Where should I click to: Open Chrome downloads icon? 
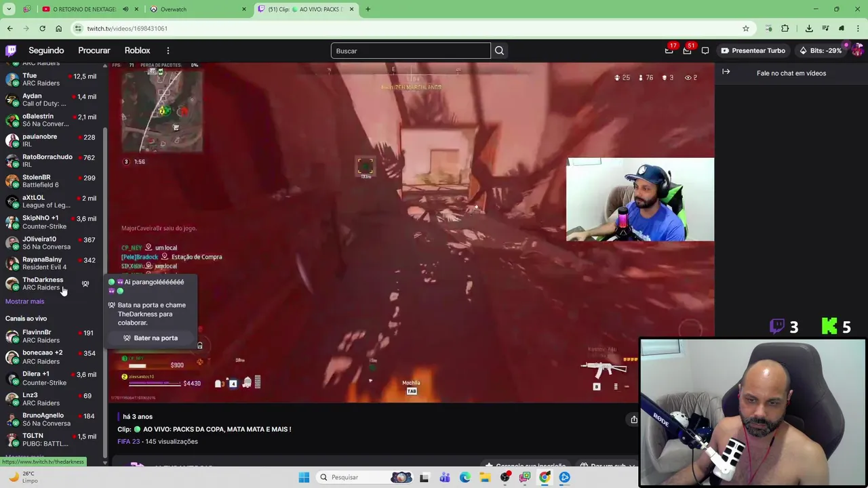tap(809, 28)
